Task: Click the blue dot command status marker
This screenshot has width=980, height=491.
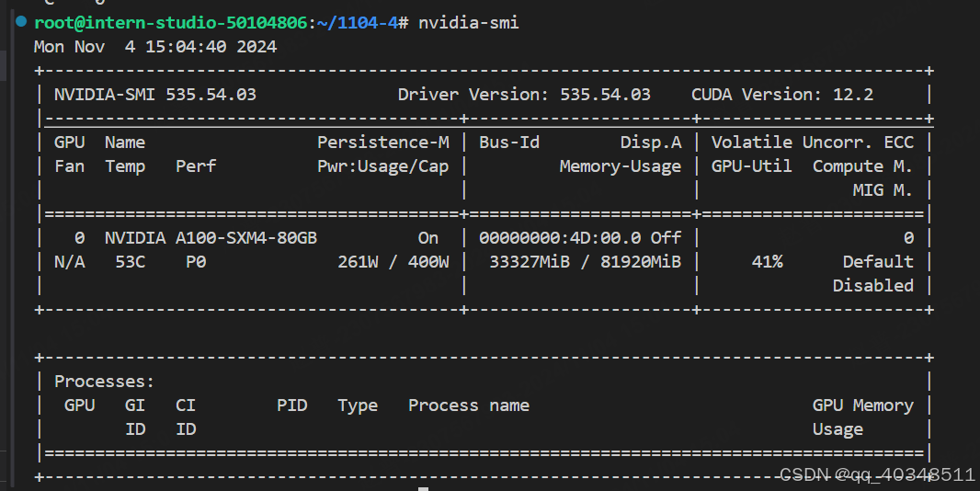Action: pyautogui.click(x=21, y=22)
